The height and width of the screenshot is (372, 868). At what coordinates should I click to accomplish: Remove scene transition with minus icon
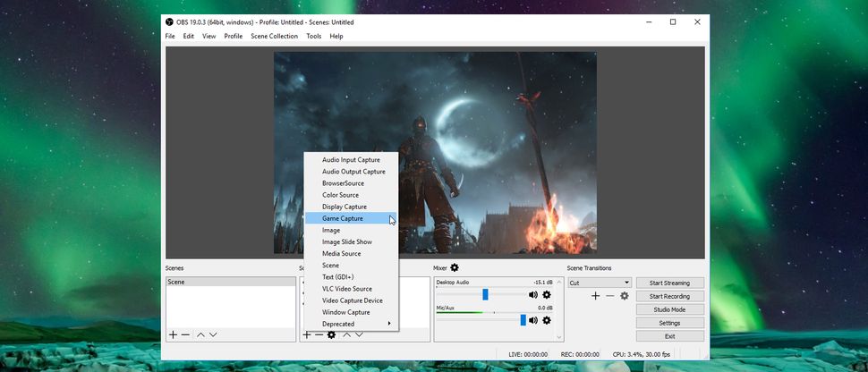[610, 296]
